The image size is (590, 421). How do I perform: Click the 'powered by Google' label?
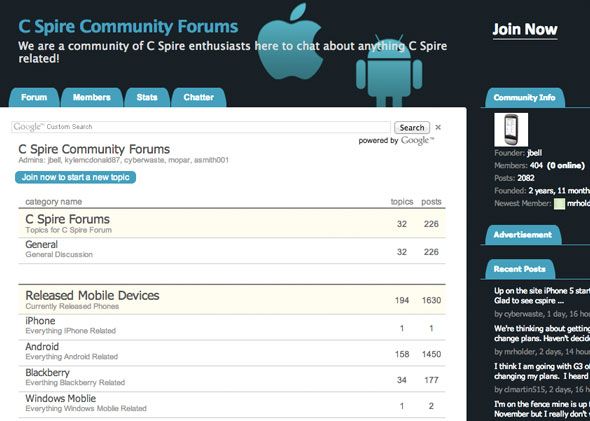pos(396,141)
